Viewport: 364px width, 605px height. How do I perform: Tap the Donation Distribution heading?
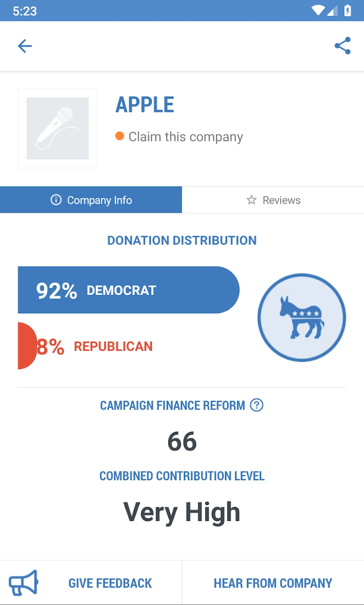182,240
